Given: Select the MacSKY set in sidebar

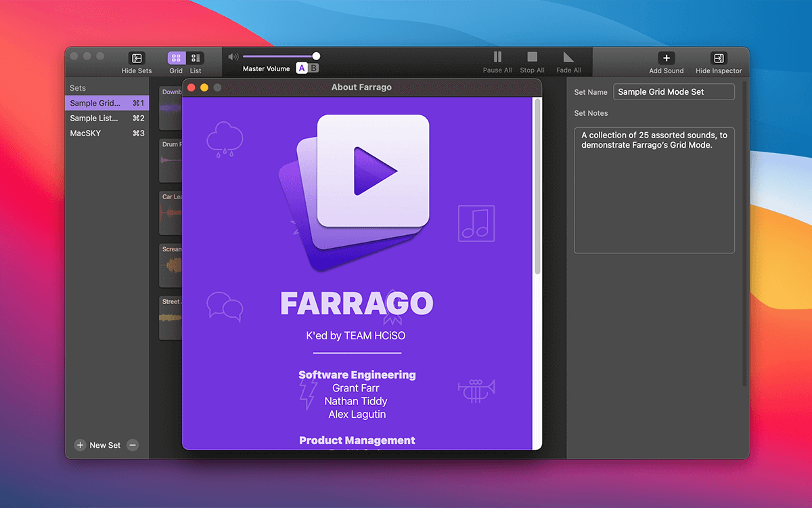Looking at the screenshot, I should [107, 133].
